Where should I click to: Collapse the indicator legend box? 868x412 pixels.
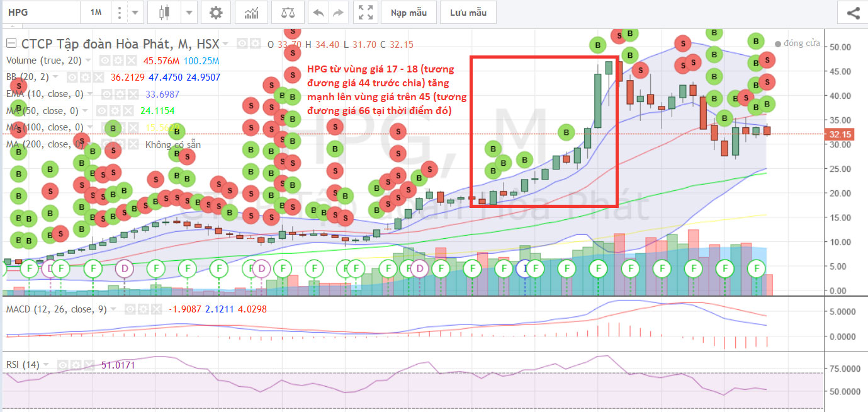click(x=11, y=43)
